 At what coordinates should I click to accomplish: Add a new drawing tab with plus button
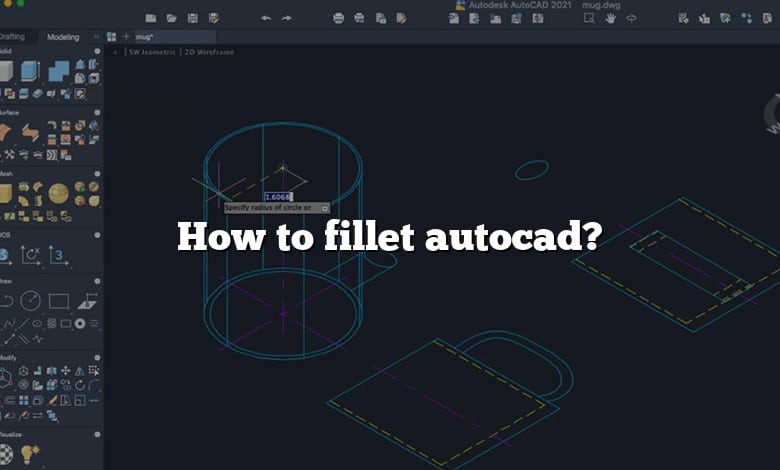click(126, 36)
